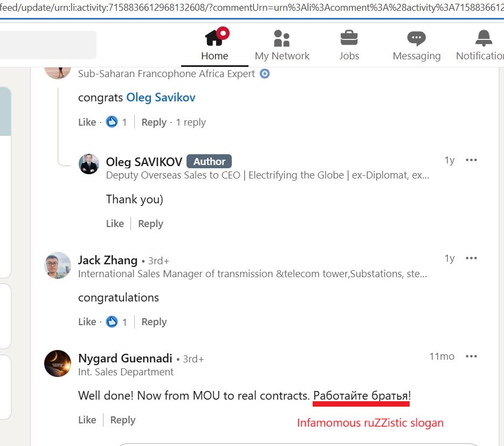Like Jack Zhang's congratulations comment
Screen dimensions: 504x446
87,321
